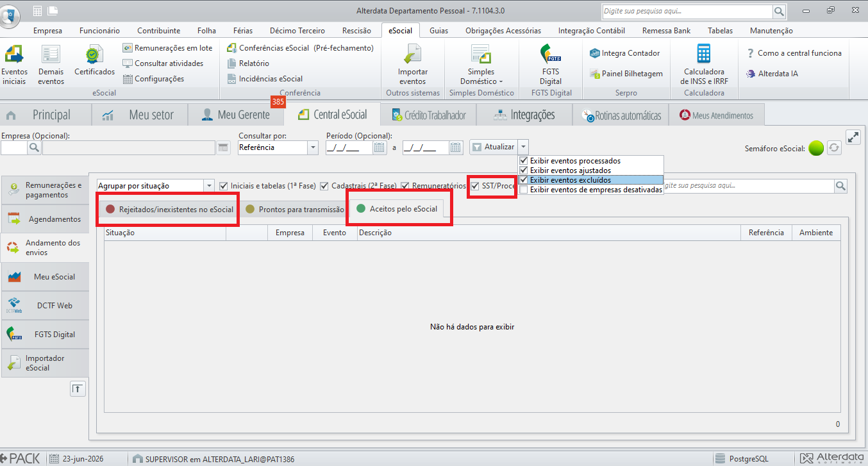Click calendar icon next to first Período date
The height and width of the screenshot is (466, 868).
(x=380, y=147)
